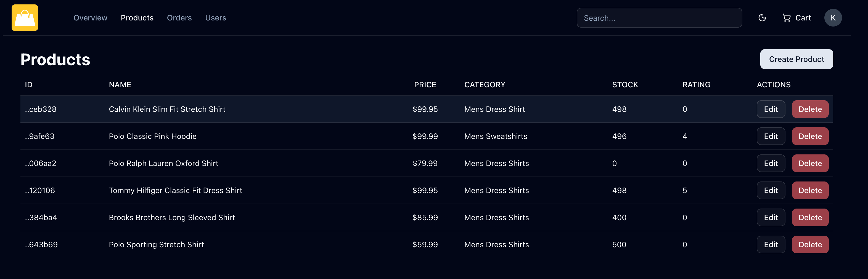Delete the Polo Classic Pink Hoodie
The height and width of the screenshot is (279, 868).
point(810,136)
